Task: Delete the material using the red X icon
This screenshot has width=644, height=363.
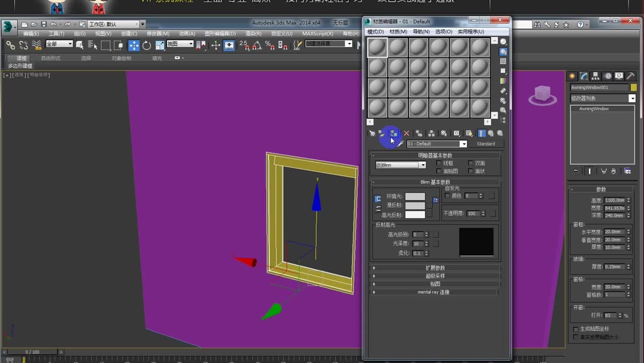Action: 406,133
